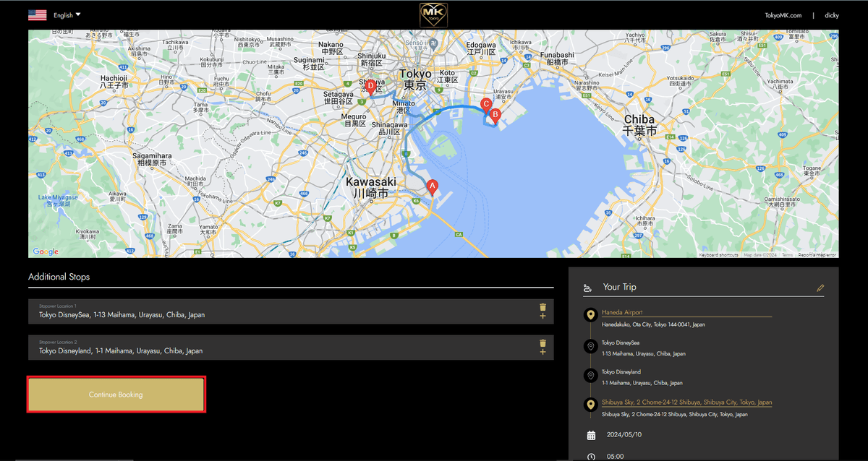This screenshot has width=868, height=461.
Task: Open the dicky user account menu
Action: pyautogui.click(x=831, y=15)
